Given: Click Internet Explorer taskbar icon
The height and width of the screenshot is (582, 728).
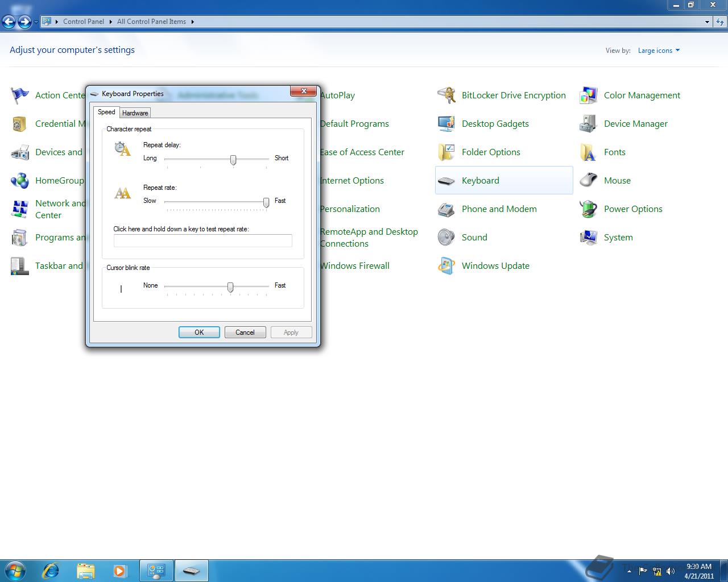Looking at the screenshot, I should pos(51,571).
